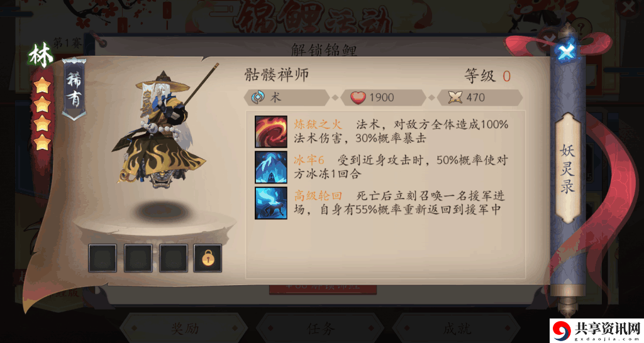Click the red unlock koi button
Image resolution: width=644 pixels, height=343 pixels.
(323, 289)
